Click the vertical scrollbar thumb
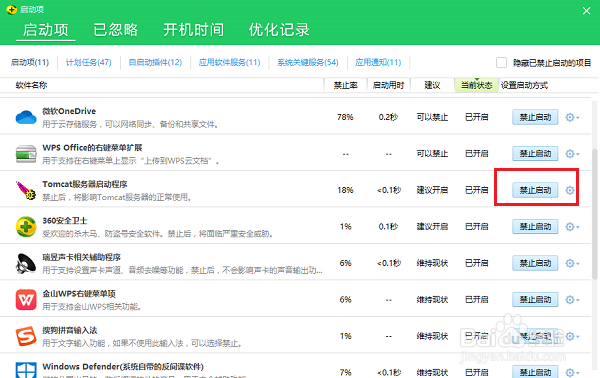 [594, 213]
